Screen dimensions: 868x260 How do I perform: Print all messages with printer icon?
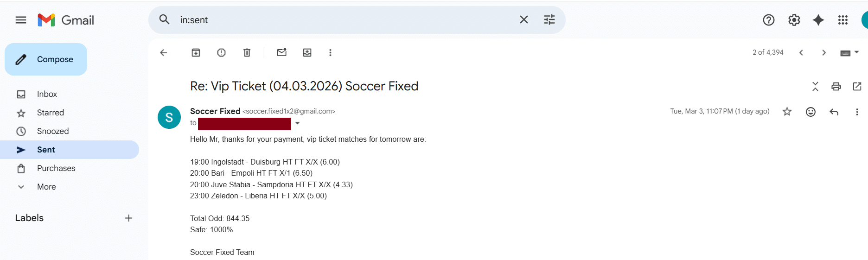coord(836,87)
